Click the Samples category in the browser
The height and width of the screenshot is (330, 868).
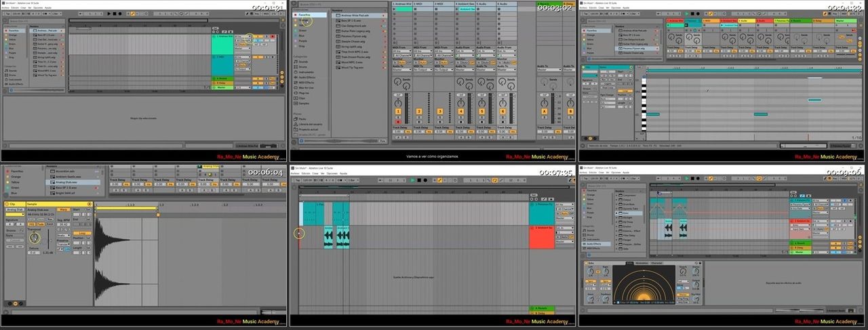[304, 102]
